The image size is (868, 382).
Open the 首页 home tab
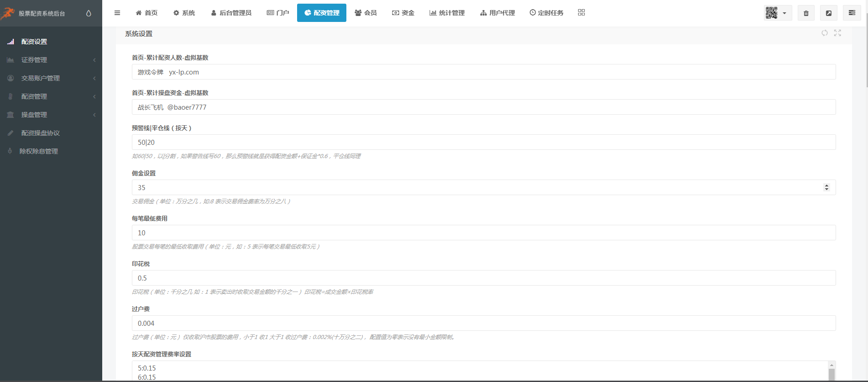tap(147, 13)
